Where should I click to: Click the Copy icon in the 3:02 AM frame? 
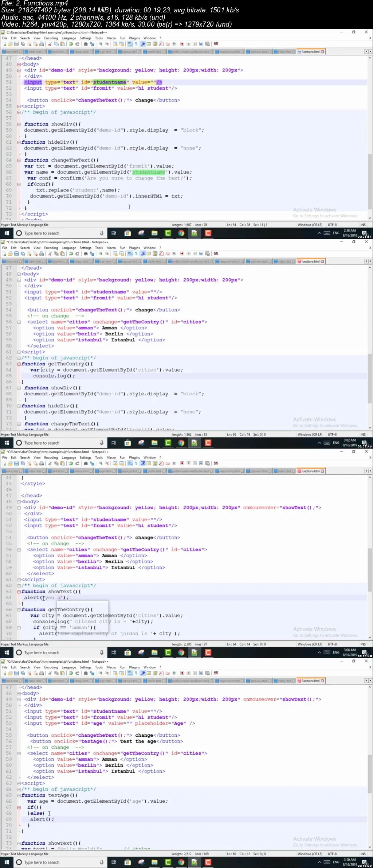56,253
